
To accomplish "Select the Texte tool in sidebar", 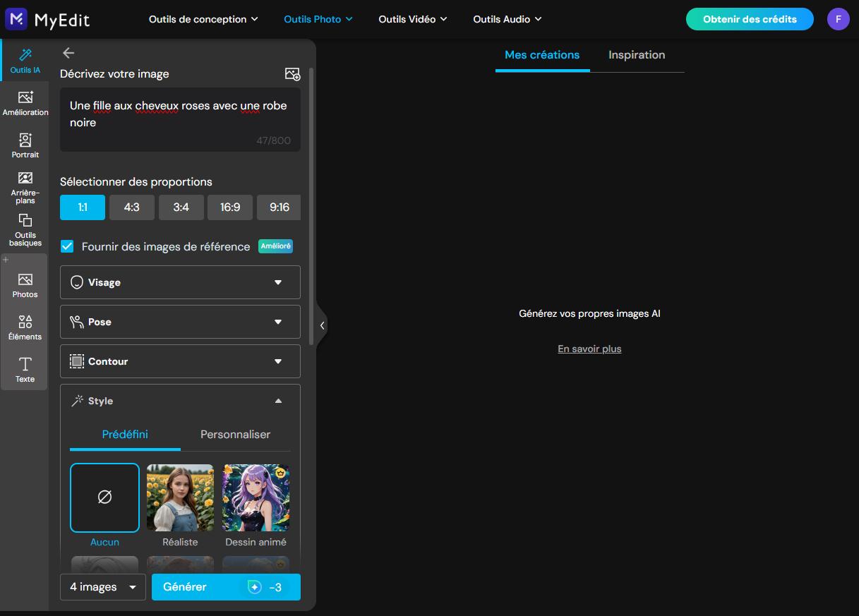I will click(x=25, y=370).
